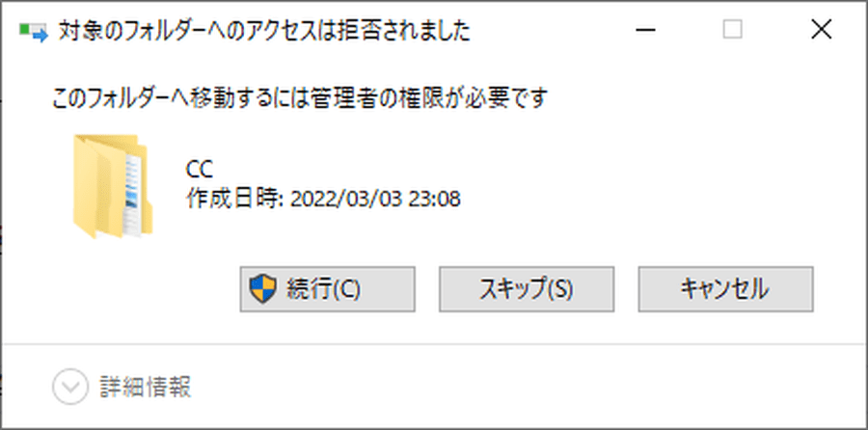
Task: Click the blank area right of 詳細情報
Action: [526, 388]
